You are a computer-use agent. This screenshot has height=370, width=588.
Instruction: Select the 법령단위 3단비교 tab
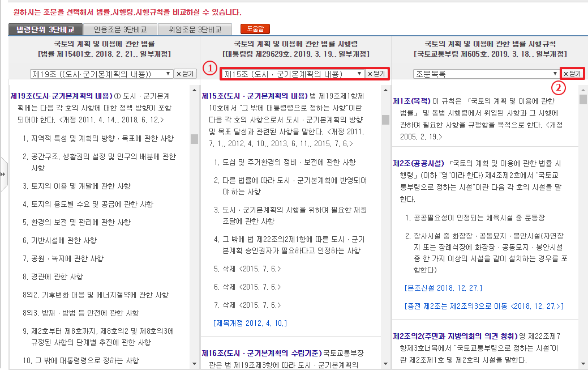coord(45,29)
